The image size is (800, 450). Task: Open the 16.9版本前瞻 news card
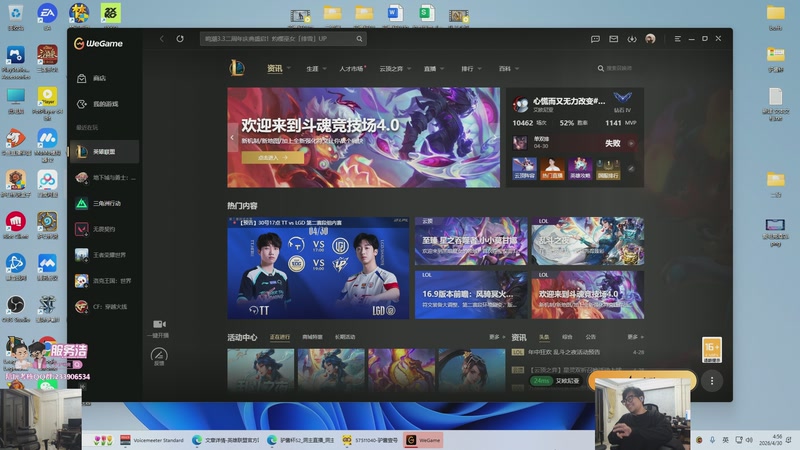point(471,295)
